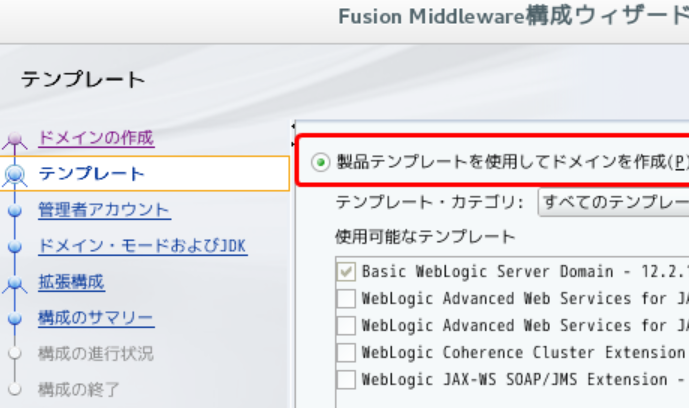Open the 管理者アカウント step link

(x=104, y=210)
